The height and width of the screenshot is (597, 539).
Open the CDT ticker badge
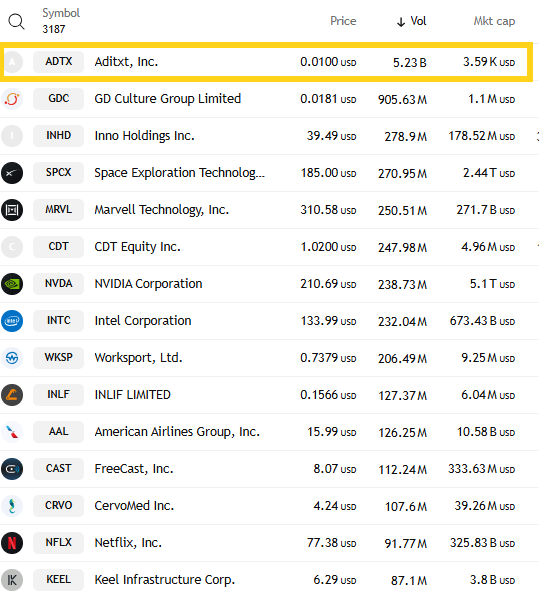pyautogui.click(x=58, y=247)
